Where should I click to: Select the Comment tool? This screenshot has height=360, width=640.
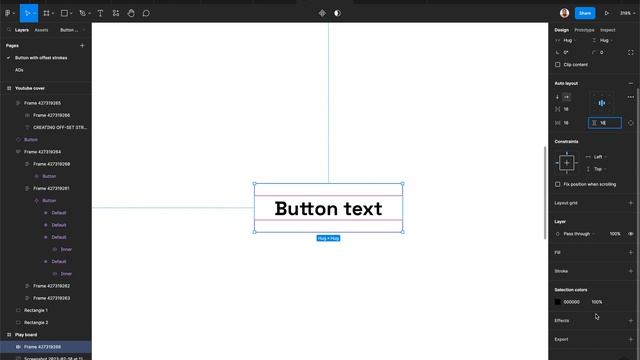click(x=146, y=13)
